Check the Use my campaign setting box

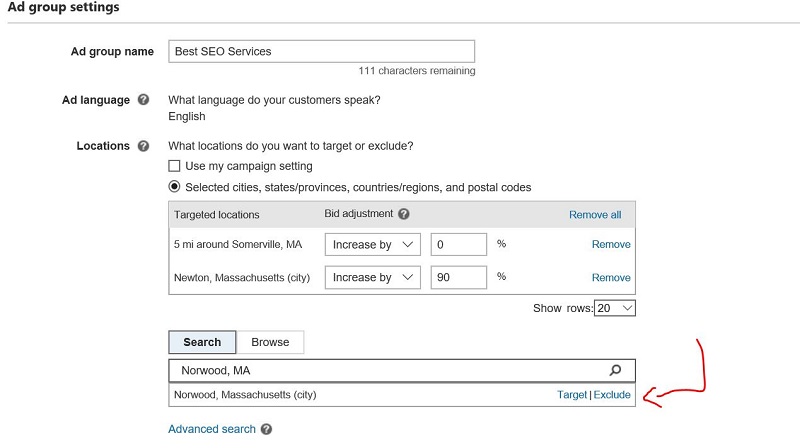pos(174,166)
